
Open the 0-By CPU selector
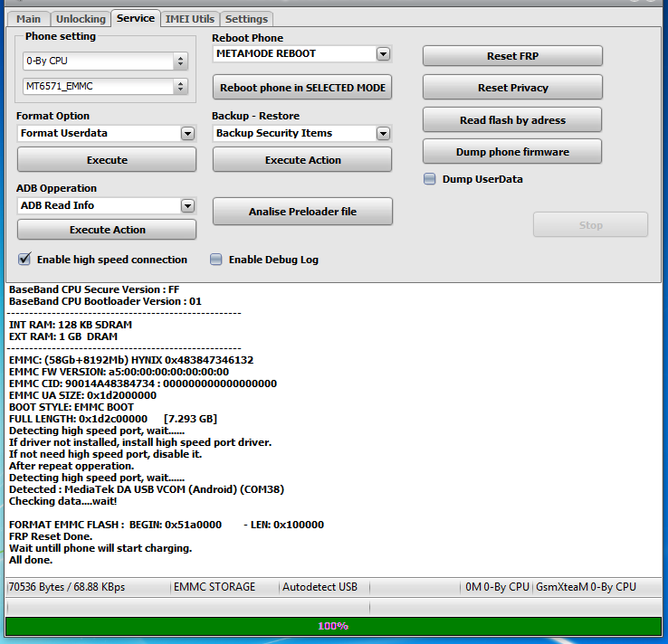pos(105,62)
